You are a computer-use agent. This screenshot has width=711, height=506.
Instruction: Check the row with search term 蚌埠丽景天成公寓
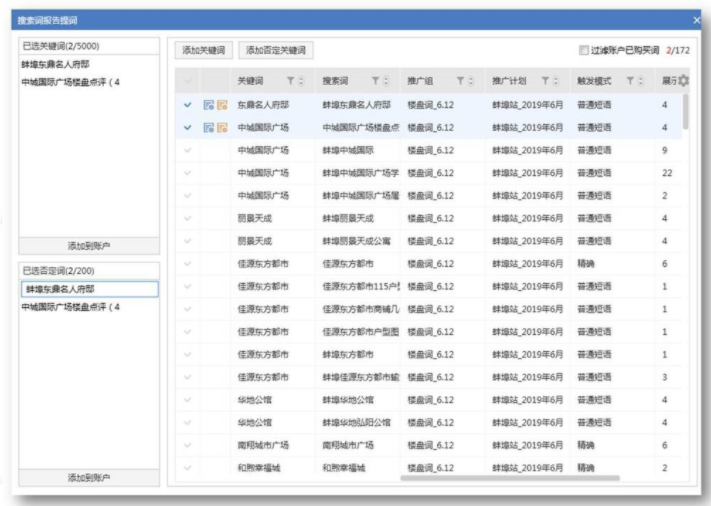[187, 241]
